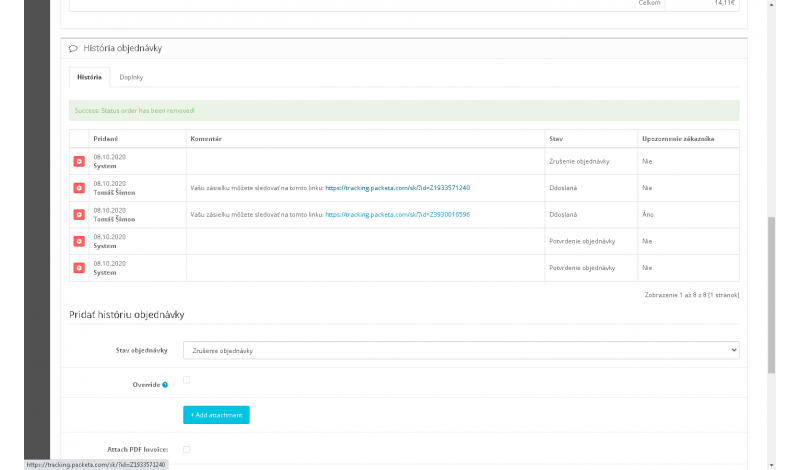800x470 pixels.
Task: Click the scrollbar down arrow
Action: (x=771, y=465)
